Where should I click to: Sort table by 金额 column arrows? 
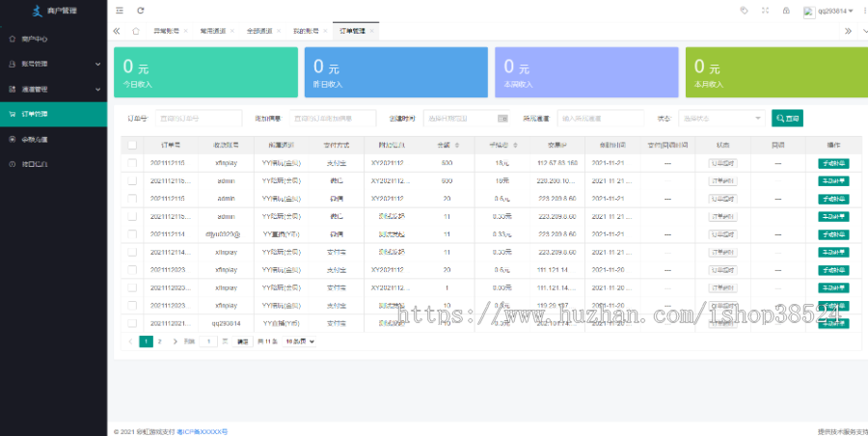pos(457,145)
